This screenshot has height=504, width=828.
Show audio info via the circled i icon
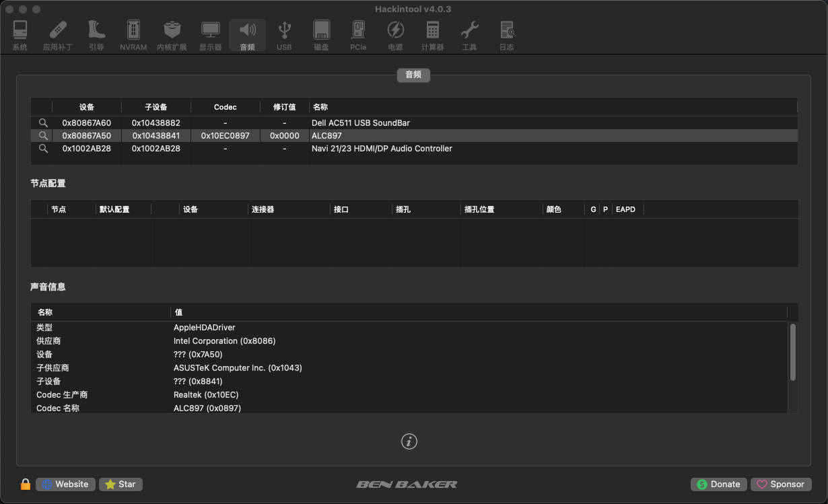(409, 441)
